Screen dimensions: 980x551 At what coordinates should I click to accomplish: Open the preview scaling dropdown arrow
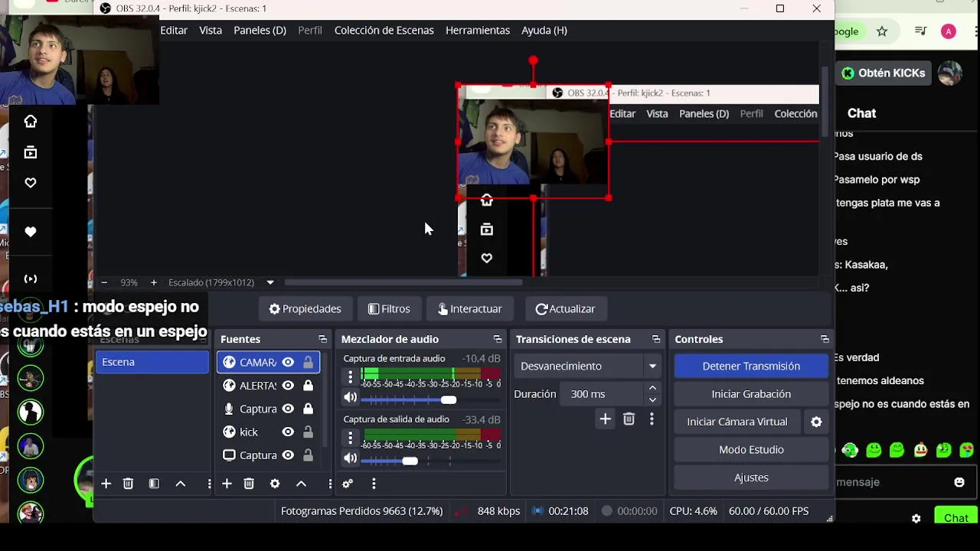(x=269, y=282)
